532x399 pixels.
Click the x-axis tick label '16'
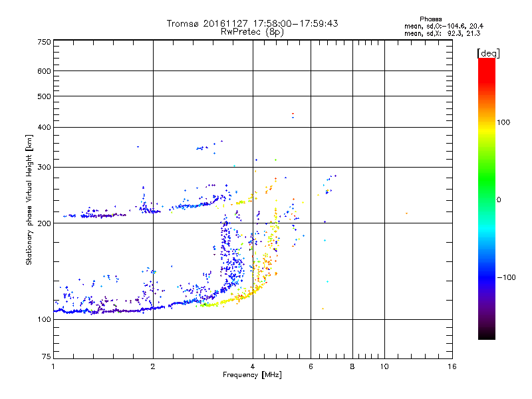(x=452, y=366)
